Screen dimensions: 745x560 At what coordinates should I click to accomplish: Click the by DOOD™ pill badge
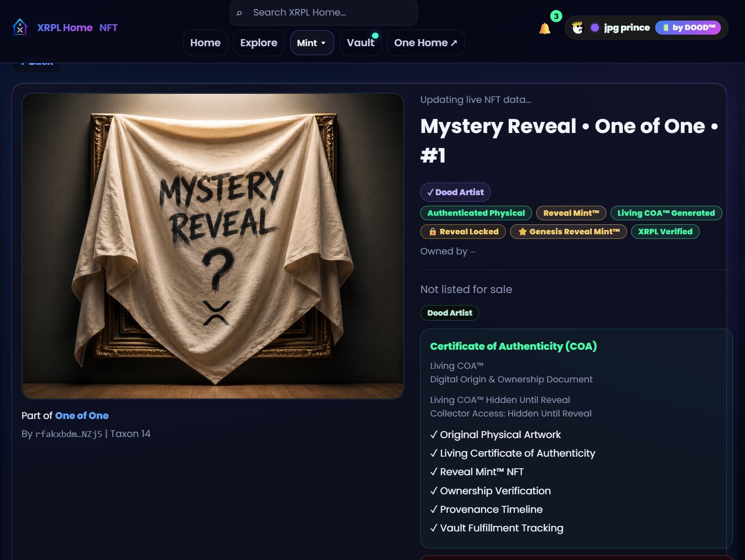[688, 28]
